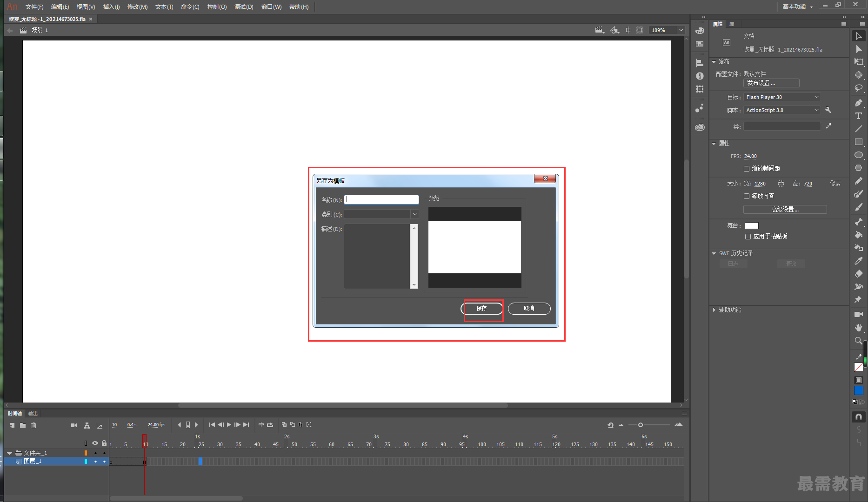Image resolution: width=868 pixels, height=502 pixels.
Task: Collapse the SWF 历史记录 section
Action: pos(714,253)
